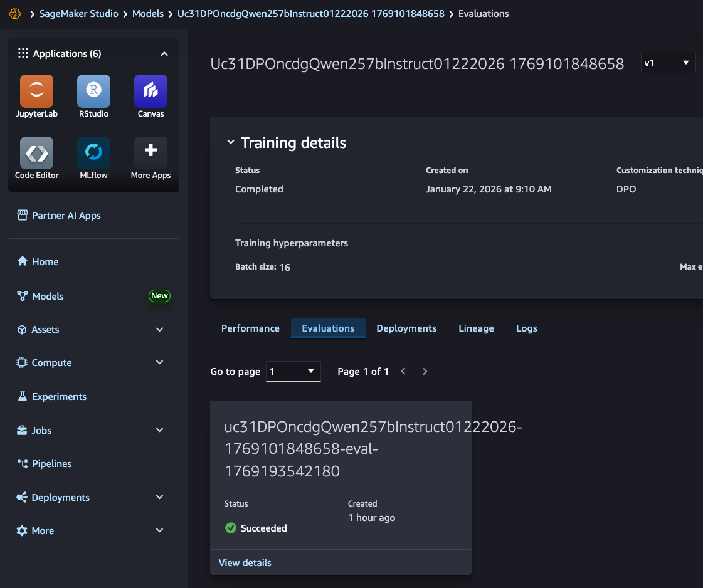Launch the Code Editor icon
The width and height of the screenshot is (703, 588).
tap(36, 153)
